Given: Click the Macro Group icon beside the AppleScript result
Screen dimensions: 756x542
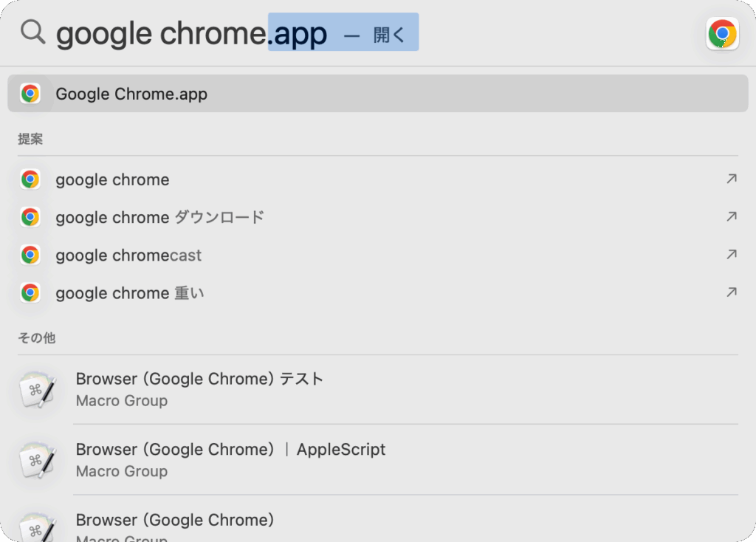Looking at the screenshot, I should tap(37, 460).
